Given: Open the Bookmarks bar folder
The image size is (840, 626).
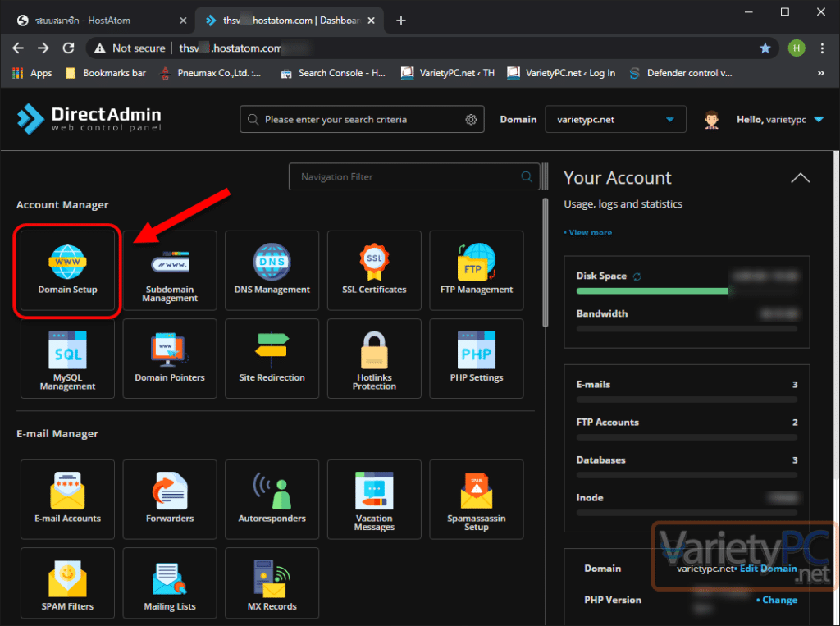Looking at the screenshot, I should tap(106, 73).
